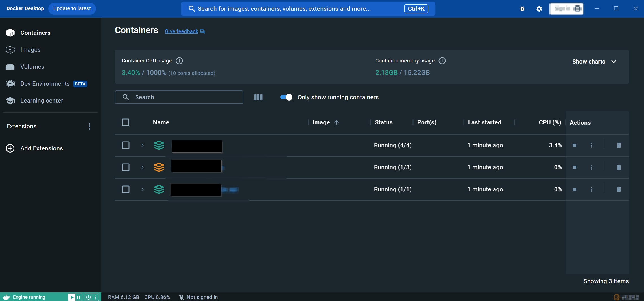Click Add Extensions

click(34, 148)
